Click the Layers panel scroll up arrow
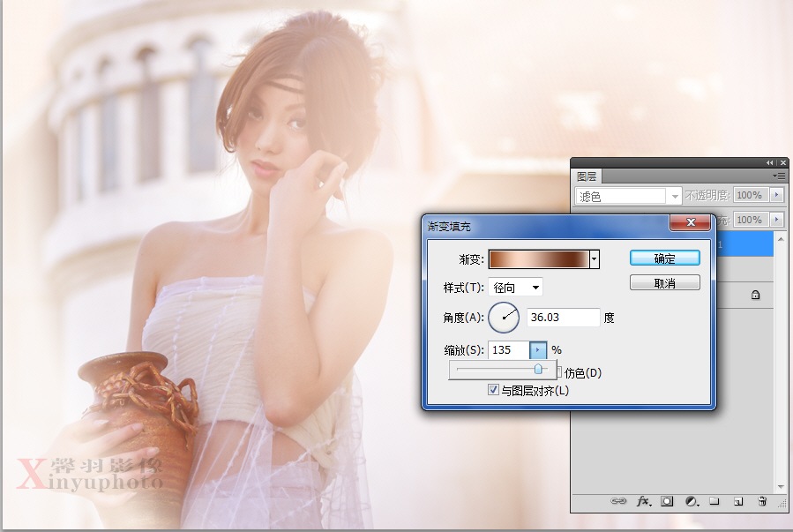This screenshot has height=532, width=793. click(781, 237)
